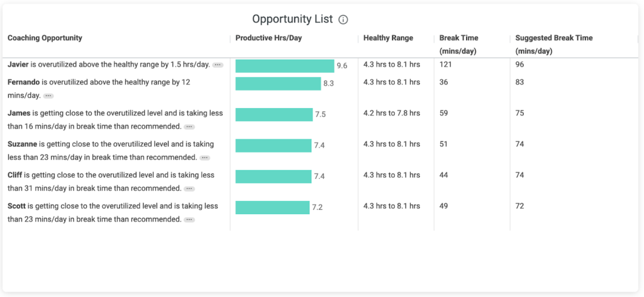Select Fernando's 8.3 productive hours bar
644x297 pixels.
(x=278, y=84)
